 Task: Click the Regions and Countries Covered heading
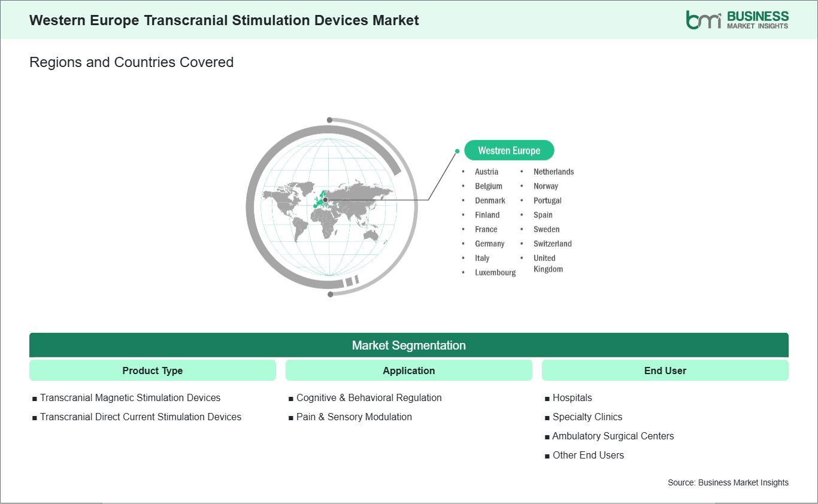(131, 62)
